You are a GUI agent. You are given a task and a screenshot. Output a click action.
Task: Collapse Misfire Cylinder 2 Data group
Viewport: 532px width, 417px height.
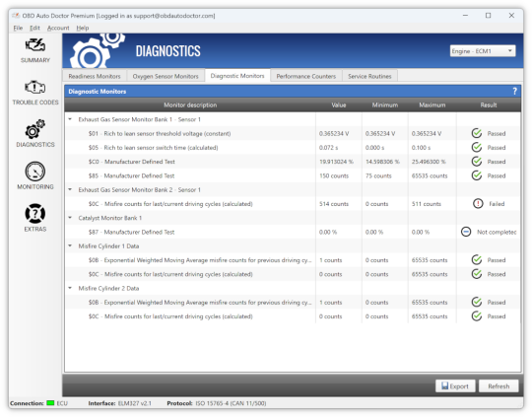70,288
